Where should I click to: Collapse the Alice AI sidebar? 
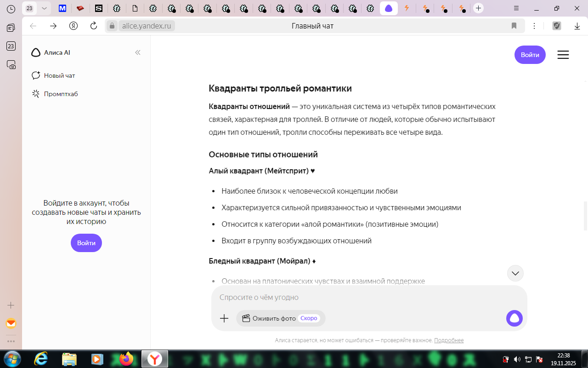click(x=137, y=52)
